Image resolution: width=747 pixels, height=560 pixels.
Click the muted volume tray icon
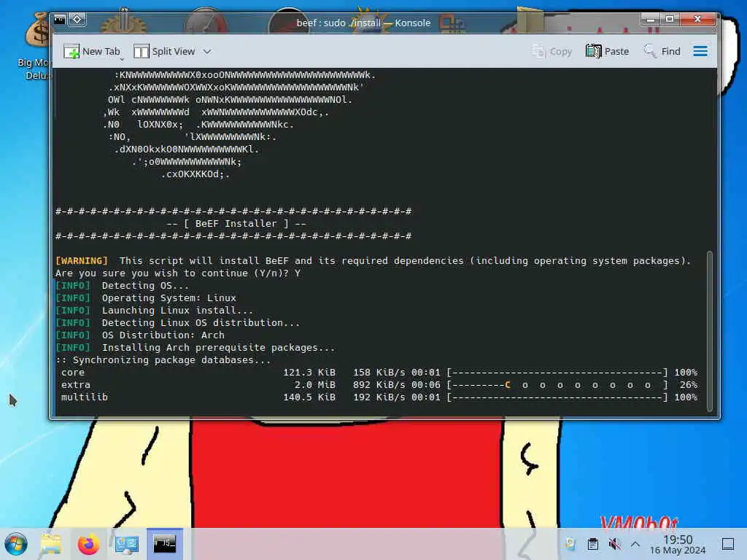pyautogui.click(x=614, y=544)
